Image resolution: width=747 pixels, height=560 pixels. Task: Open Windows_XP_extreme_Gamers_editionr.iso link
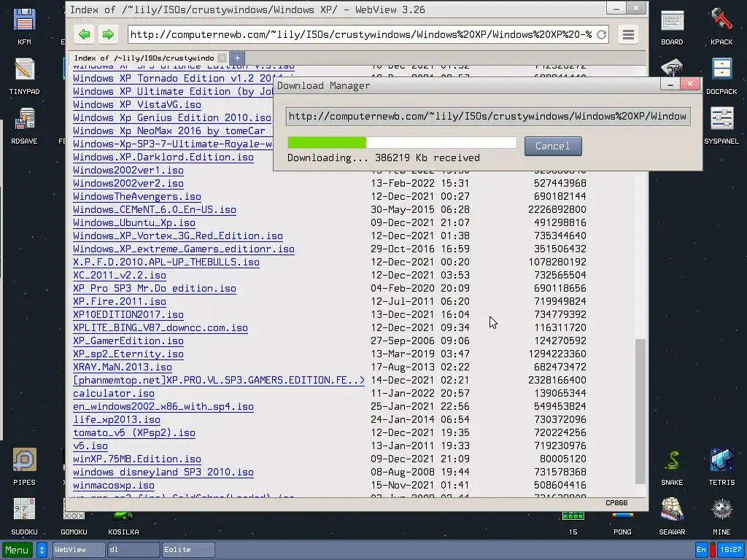pos(184,249)
